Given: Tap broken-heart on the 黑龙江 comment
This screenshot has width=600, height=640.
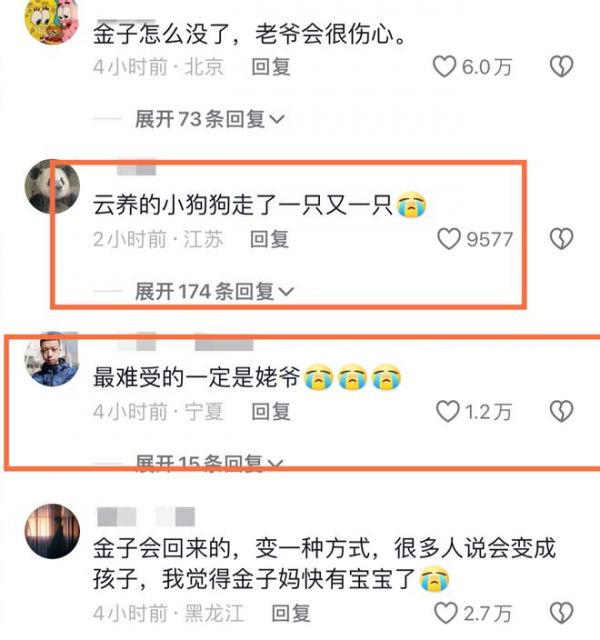Looking at the screenshot, I should 562,613.
